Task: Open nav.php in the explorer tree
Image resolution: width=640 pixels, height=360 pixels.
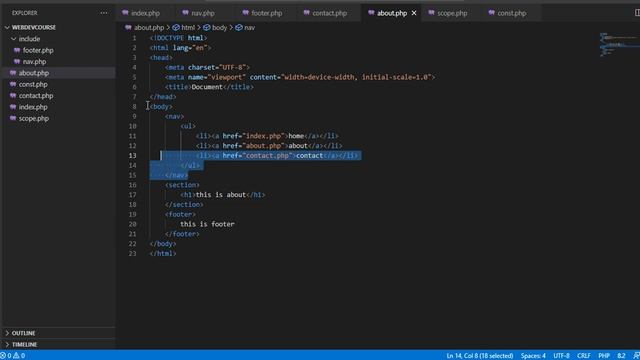Action: pyautogui.click(x=34, y=62)
